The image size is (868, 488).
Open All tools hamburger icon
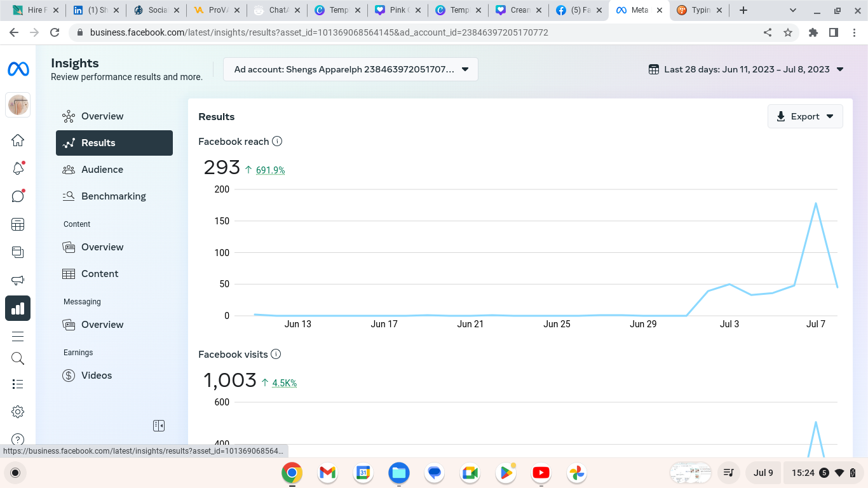(x=18, y=336)
